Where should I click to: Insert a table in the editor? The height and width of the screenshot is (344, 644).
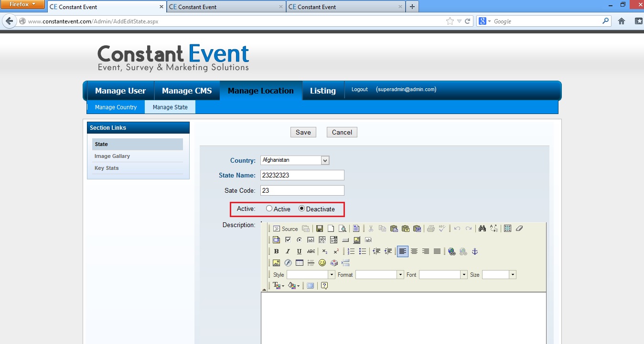299,263
